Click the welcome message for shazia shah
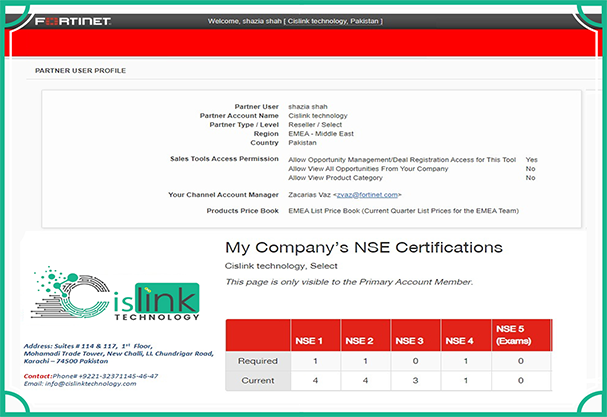The image size is (607, 417). tap(295, 21)
